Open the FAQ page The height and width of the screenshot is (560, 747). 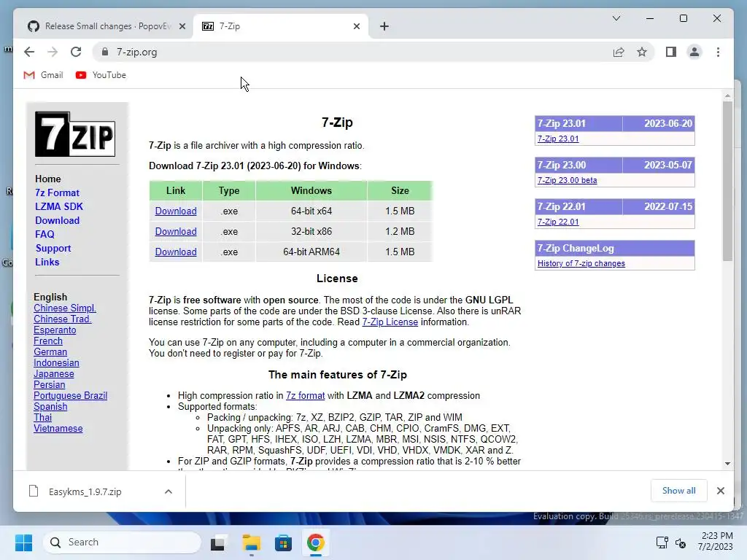[44, 234]
